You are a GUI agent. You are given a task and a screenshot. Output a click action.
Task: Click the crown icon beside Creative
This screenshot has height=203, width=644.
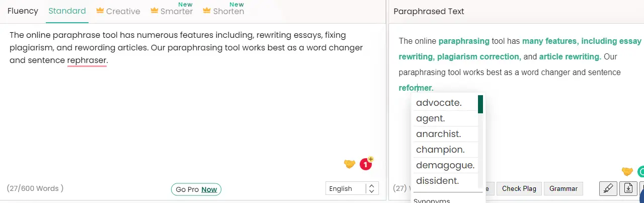(100, 11)
